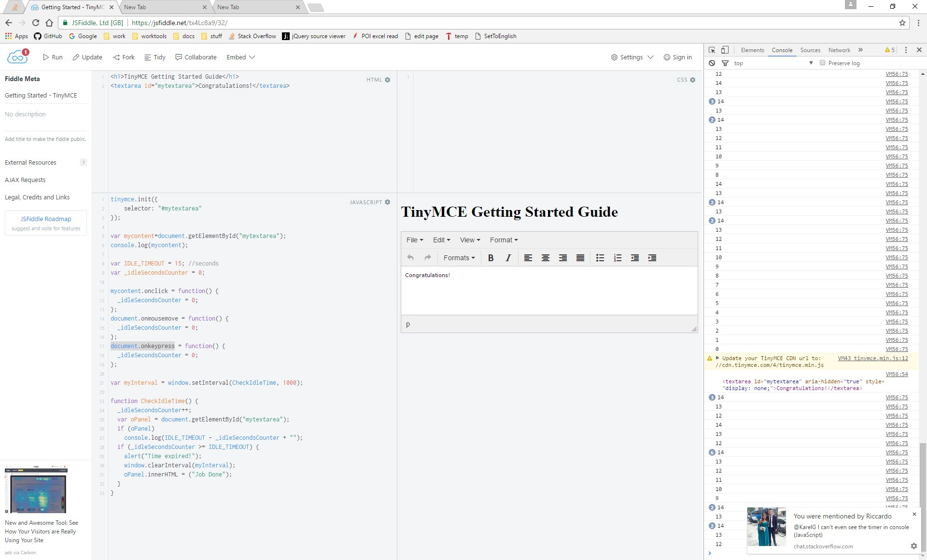Click the increase indent icon
Viewport: 927px width, 560px height.
point(652,258)
